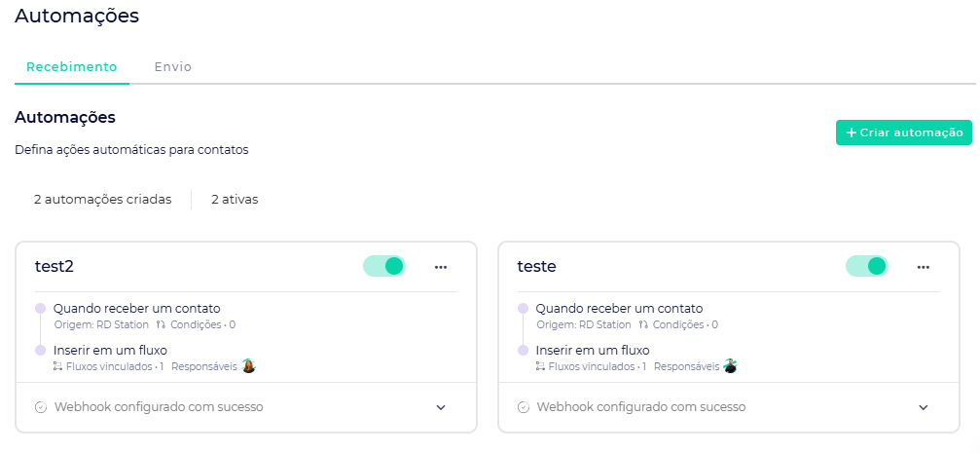Viewport: 980px width, 453px height.
Task: Click "Quando receber um contato" in teste
Action: tap(619, 308)
